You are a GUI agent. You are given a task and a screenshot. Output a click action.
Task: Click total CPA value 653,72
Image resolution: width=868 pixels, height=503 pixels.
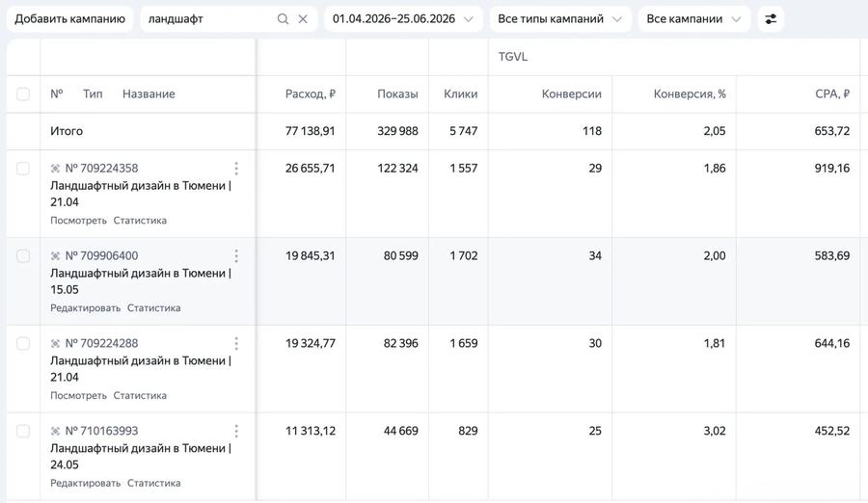click(832, 131)
